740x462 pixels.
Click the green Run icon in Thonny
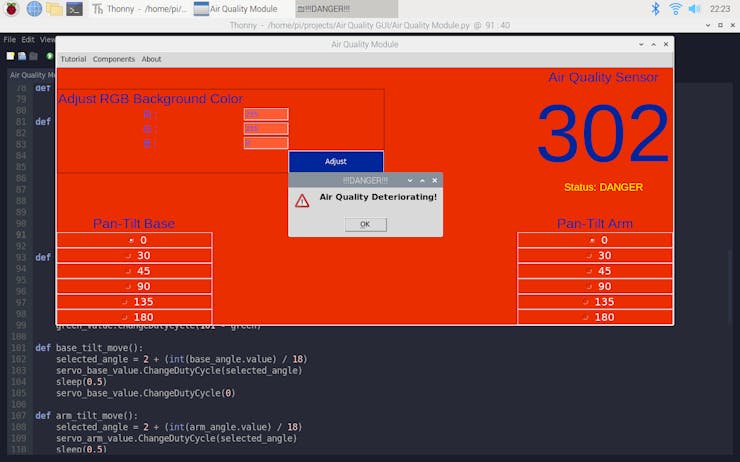pos(50,56)
